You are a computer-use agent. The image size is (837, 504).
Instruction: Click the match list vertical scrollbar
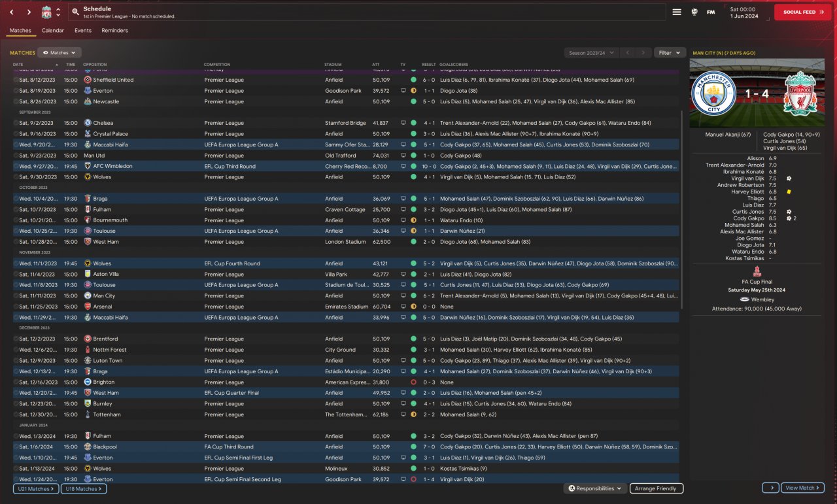pos(681,209)
